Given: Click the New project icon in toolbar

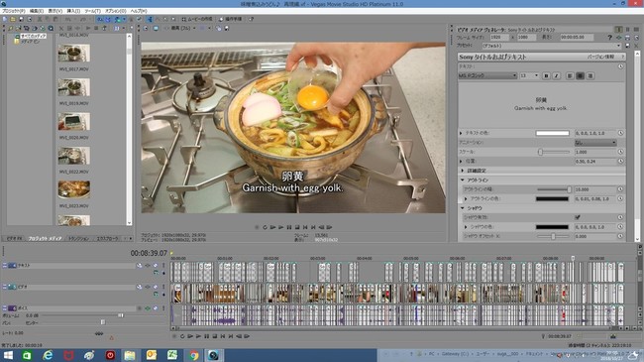Looking at the screenshot, I should (5, 19).
